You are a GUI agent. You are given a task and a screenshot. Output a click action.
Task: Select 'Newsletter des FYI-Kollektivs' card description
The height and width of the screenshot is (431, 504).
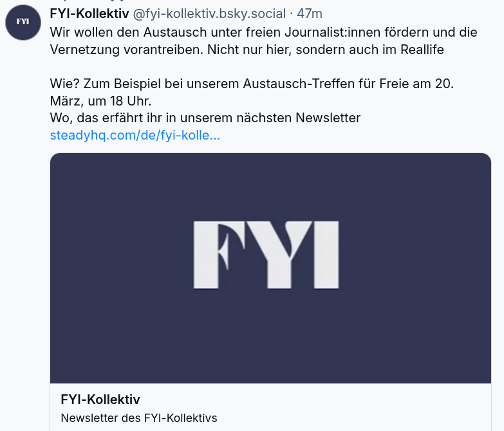pyautogui.click(x=139, y=418)
